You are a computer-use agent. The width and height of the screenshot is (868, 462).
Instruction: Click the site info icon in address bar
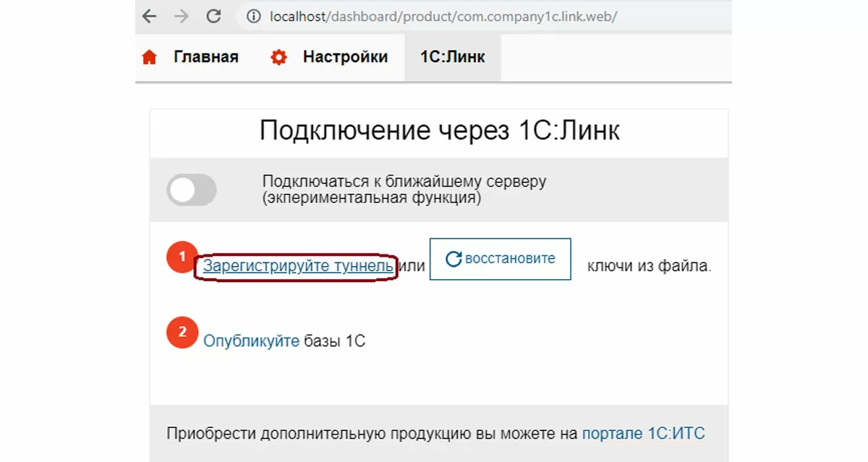pos(253,16)
